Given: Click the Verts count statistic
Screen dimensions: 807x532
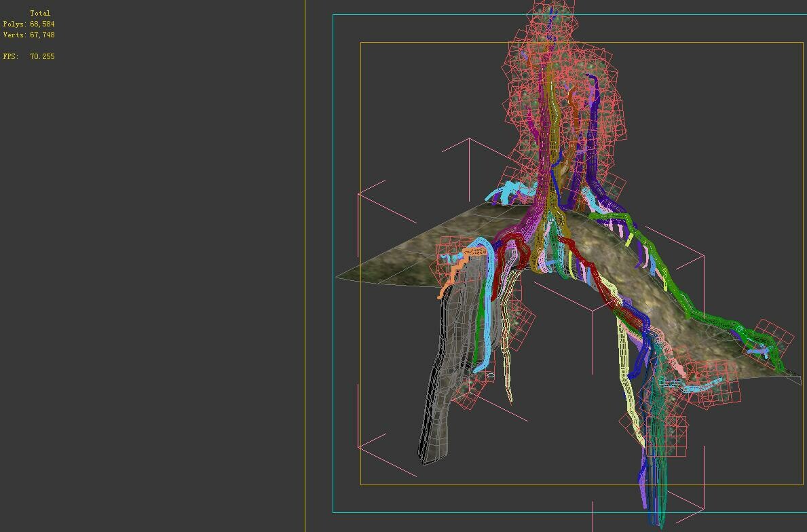Looking at the screenshot, I should 29,35.
